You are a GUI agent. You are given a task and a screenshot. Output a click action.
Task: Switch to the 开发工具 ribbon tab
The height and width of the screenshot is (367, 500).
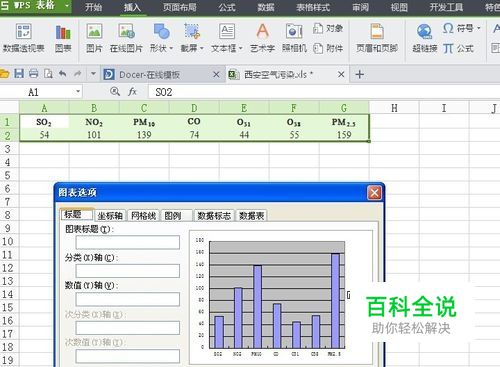pos(446,7)
